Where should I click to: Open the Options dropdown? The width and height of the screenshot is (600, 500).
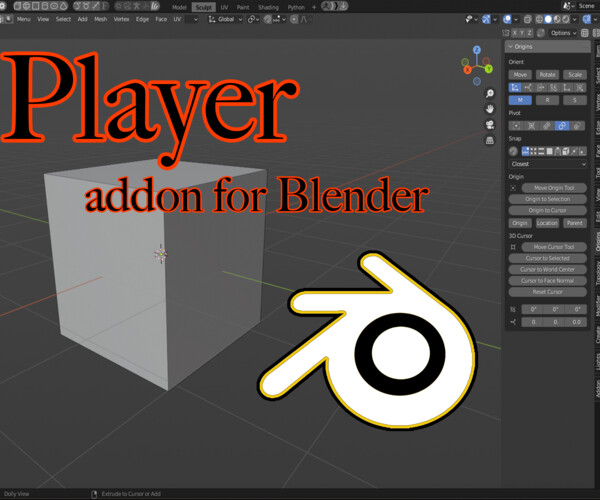[x=564, y=33]
